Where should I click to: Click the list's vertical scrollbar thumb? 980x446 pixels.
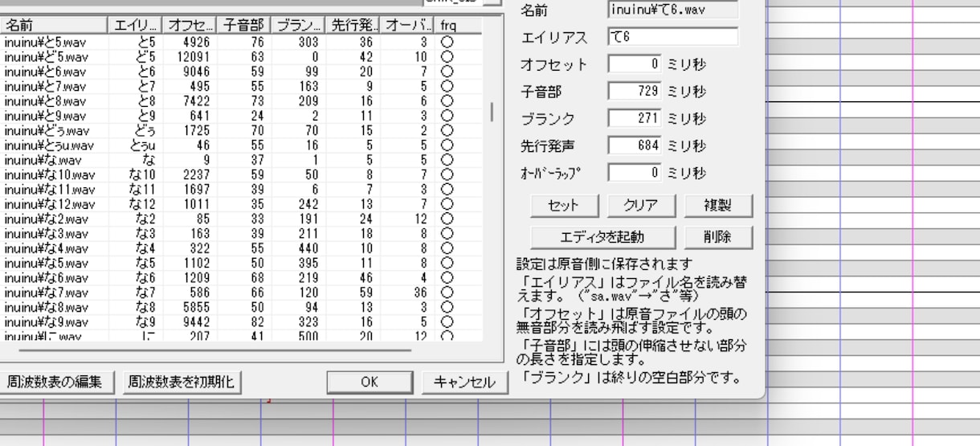point(492,111)
